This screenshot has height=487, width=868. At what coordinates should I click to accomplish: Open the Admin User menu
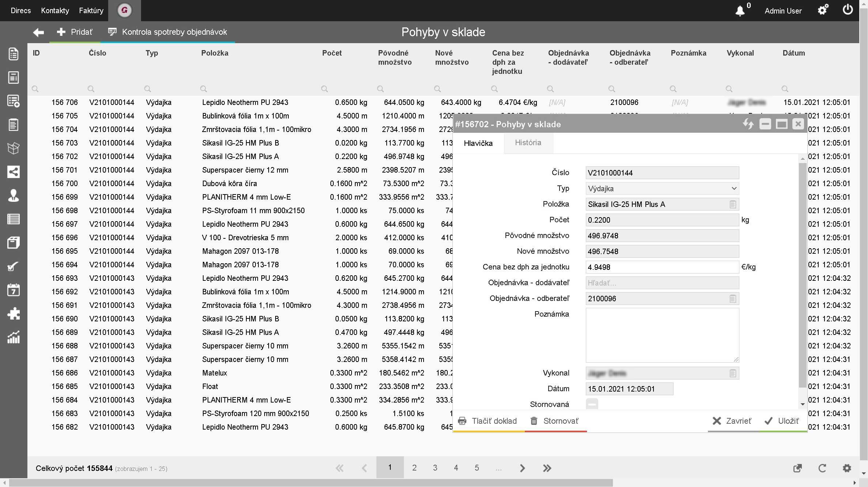click(x=783, y=11)
